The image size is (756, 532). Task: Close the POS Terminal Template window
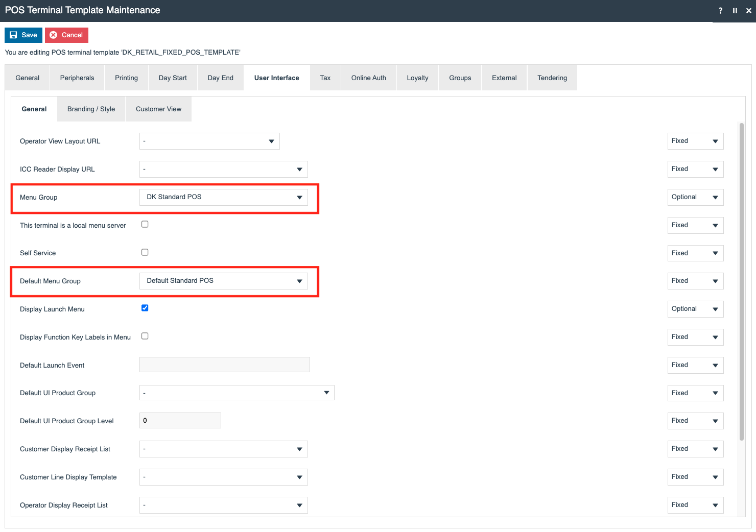(x=748, y=11)
